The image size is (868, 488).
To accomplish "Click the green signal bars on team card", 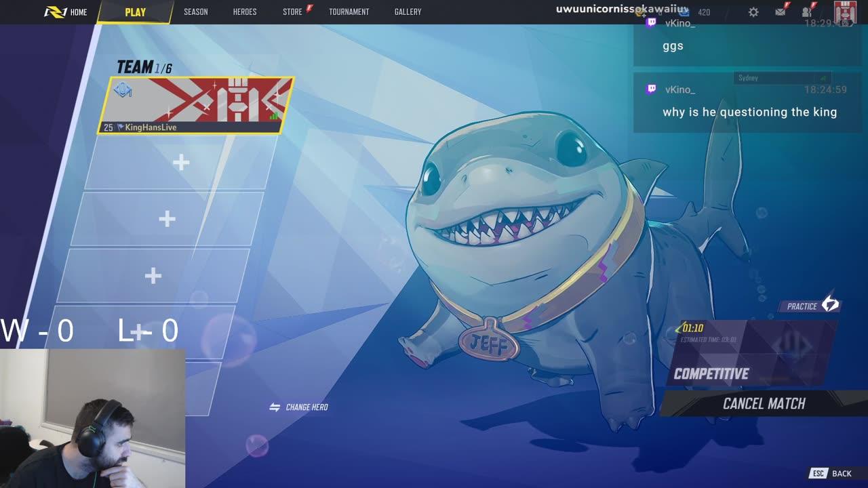I will pos(274,116).
